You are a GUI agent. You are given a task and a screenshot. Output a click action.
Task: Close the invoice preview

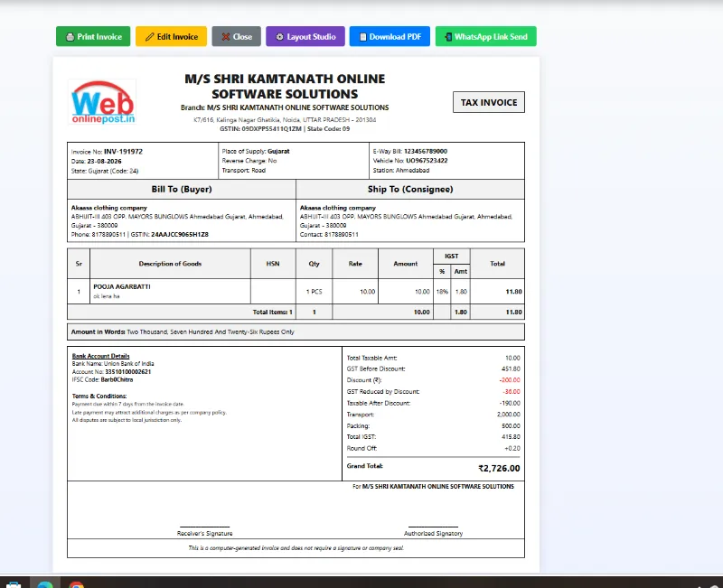pos(237,36)
